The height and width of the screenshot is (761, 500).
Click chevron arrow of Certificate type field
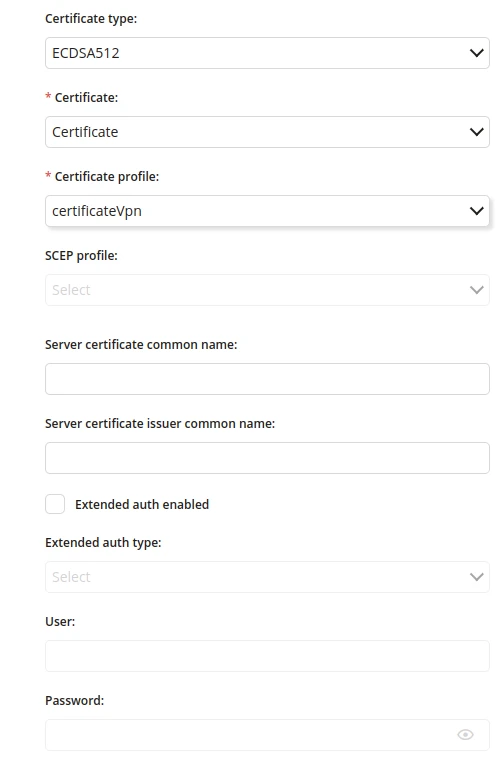click(477, 53)
